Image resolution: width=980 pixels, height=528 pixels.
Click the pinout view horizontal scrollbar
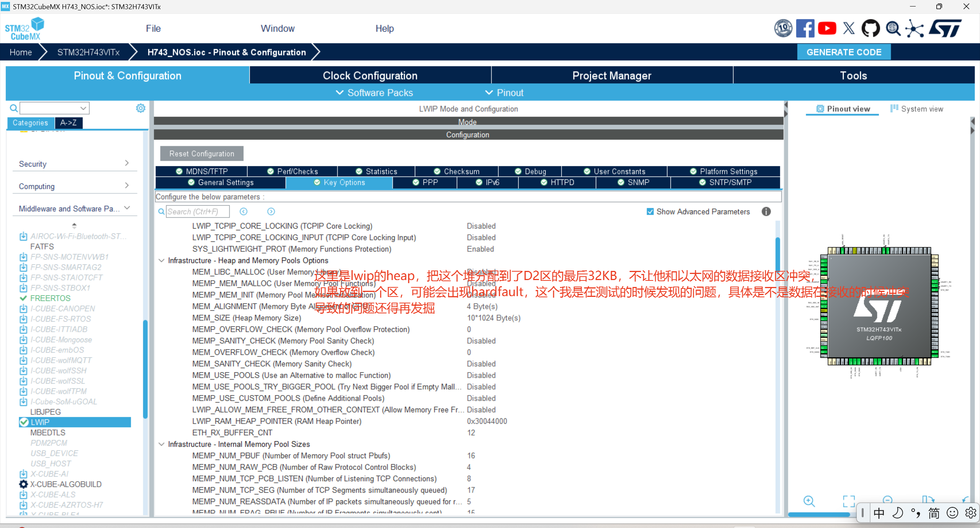pyautogui.click(x=819, y=515)
